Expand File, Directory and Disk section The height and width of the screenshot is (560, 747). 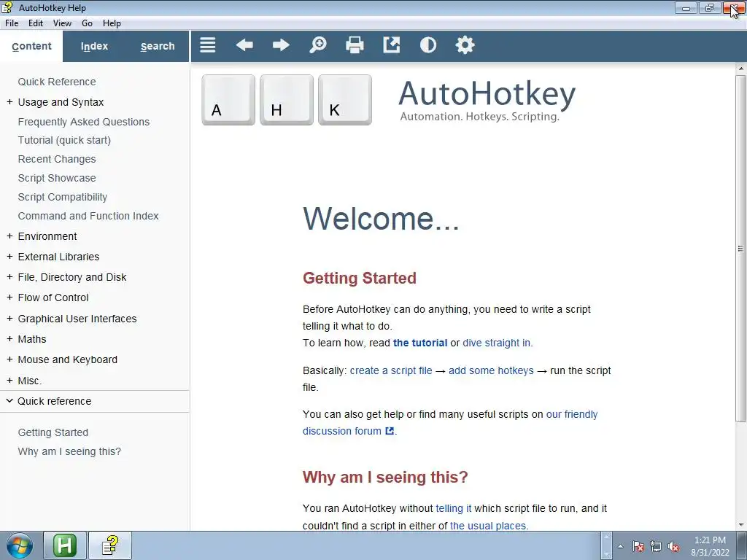point(9,277)
